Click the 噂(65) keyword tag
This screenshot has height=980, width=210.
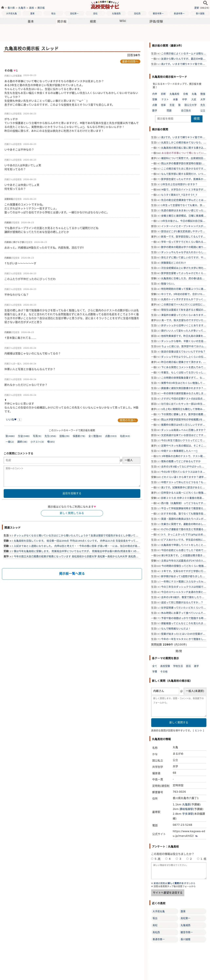tap(51, 442)
